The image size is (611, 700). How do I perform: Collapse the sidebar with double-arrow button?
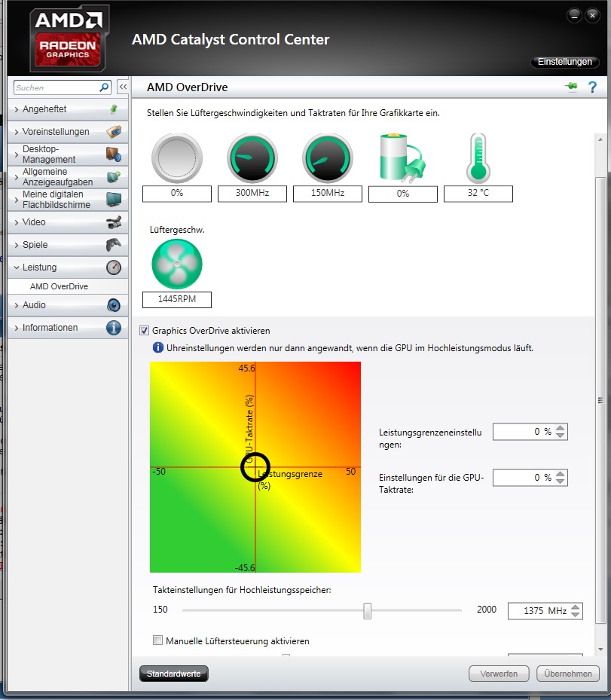[123, 87]
